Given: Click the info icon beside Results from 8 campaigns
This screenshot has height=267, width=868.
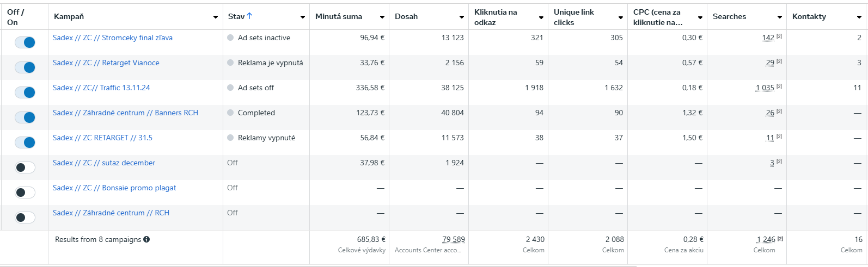Looking at the screenshot, I should 146,239.
